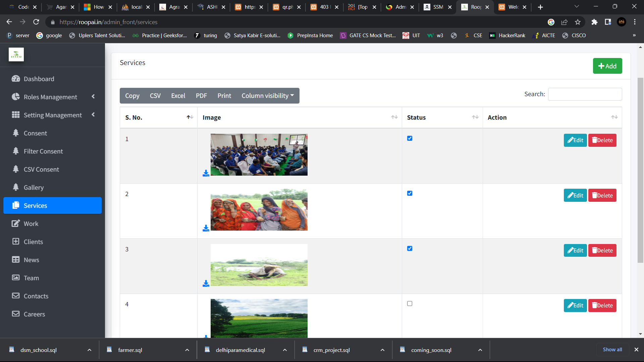This screenshot has height=362, width=644.
Task: Disable status checkbox for row 4
Action: click(x=410, y=304)
